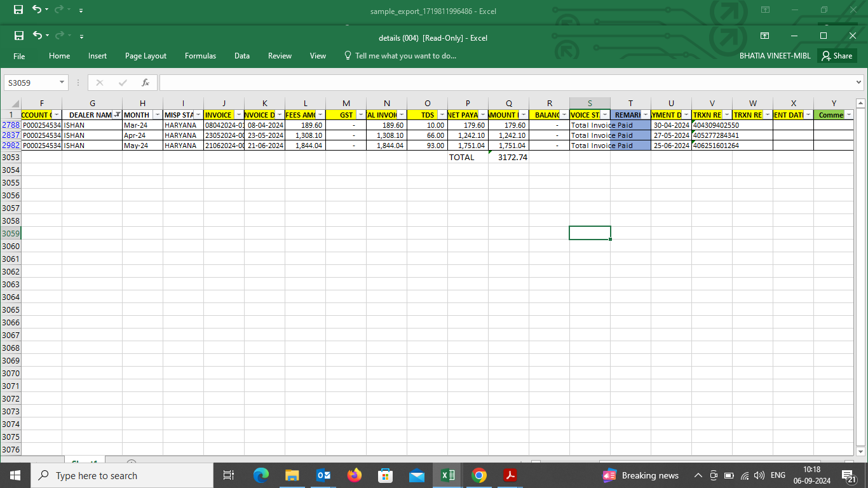Click the payment date 25-06-2024
The height and width of the screenshot is (488, 868).
tap(671, 146)
